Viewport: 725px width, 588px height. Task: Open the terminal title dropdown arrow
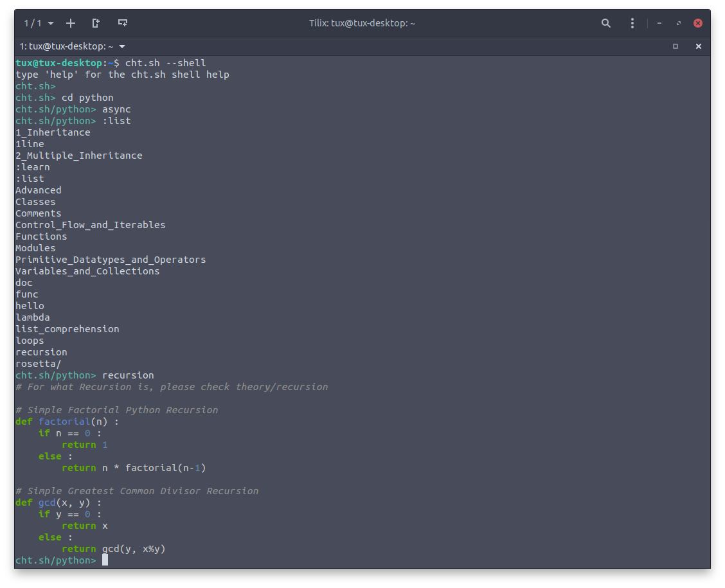click(x=122, y=46)
